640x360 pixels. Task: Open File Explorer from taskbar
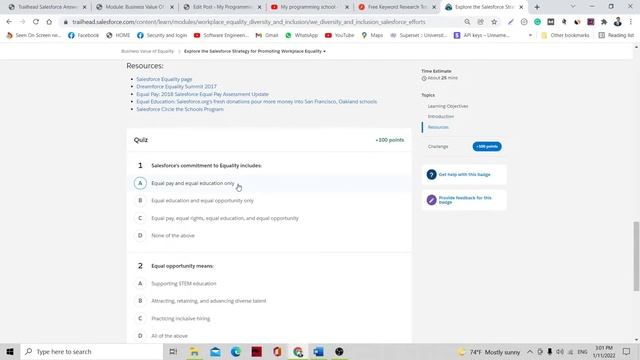point(194,351)
